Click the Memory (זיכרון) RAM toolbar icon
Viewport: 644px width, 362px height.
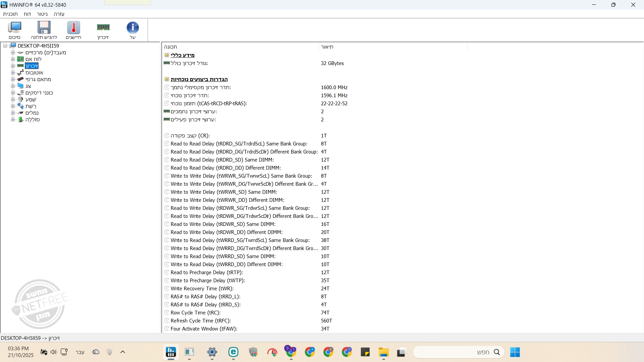[x=103, y=29]
